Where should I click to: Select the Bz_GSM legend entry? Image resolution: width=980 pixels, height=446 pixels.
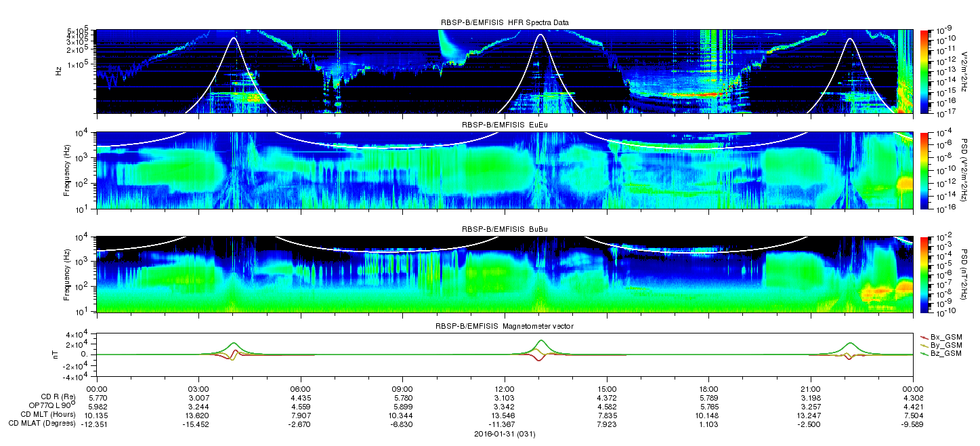941,354
